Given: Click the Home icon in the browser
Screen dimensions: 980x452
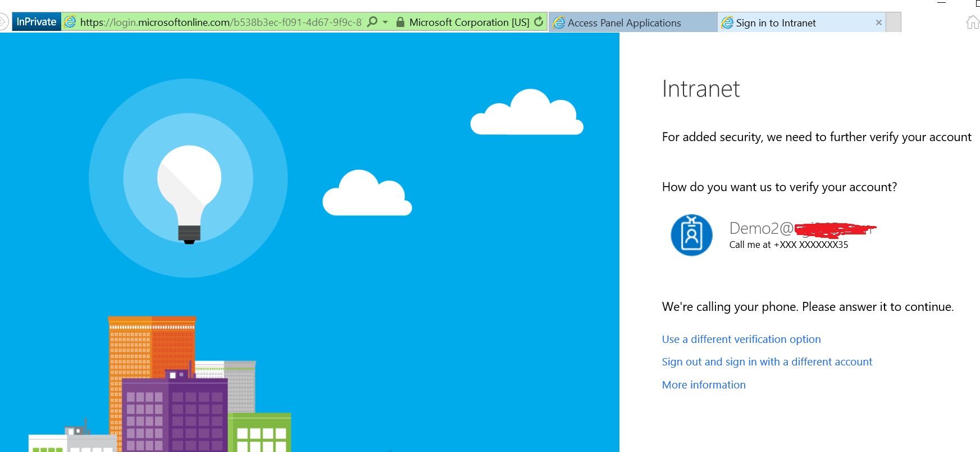Looking at the screenshot, I should point(972,22).
